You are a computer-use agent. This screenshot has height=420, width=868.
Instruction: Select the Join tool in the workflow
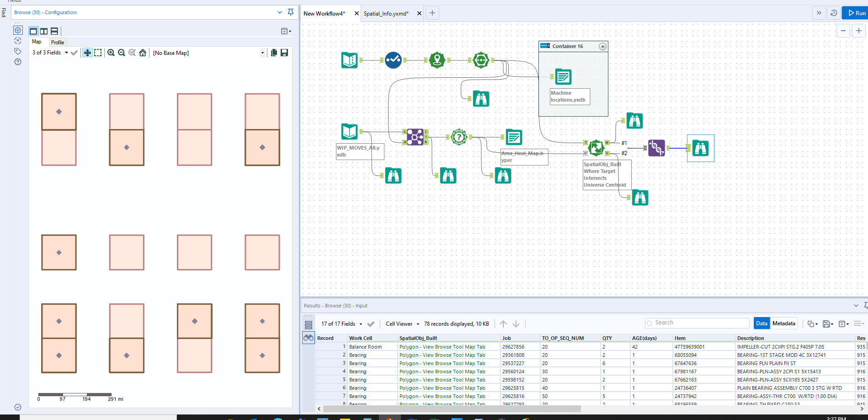415,137
